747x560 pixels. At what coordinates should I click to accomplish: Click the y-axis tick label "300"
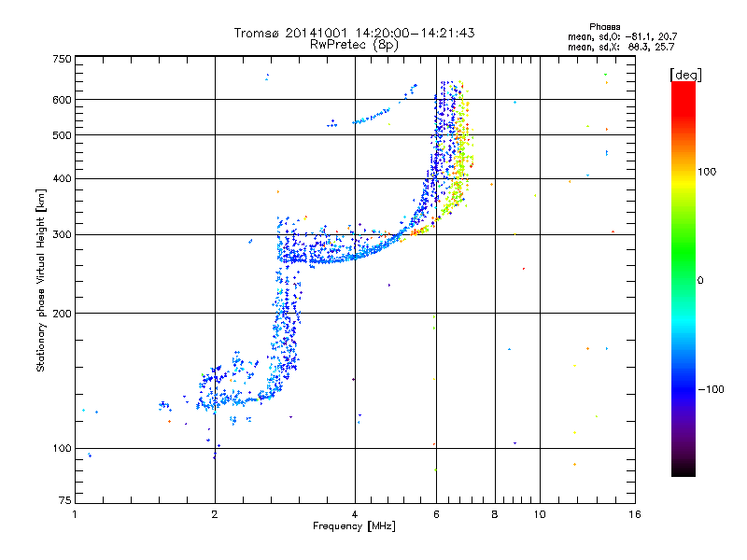62,235
